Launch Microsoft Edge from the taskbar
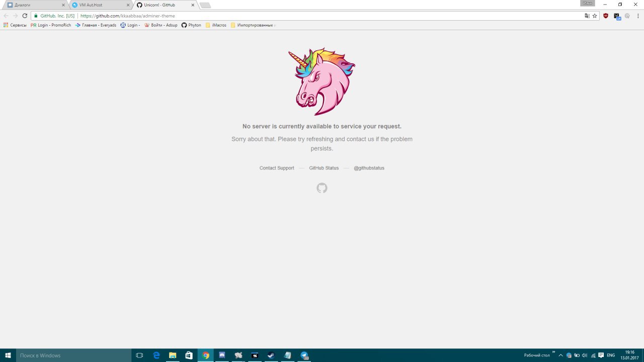 156,355
